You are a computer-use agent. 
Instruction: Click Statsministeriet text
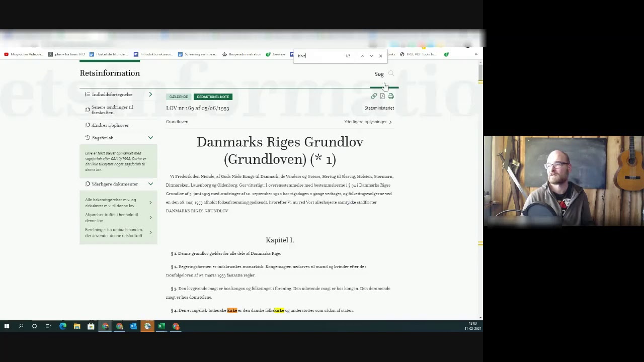coord(379,108)
